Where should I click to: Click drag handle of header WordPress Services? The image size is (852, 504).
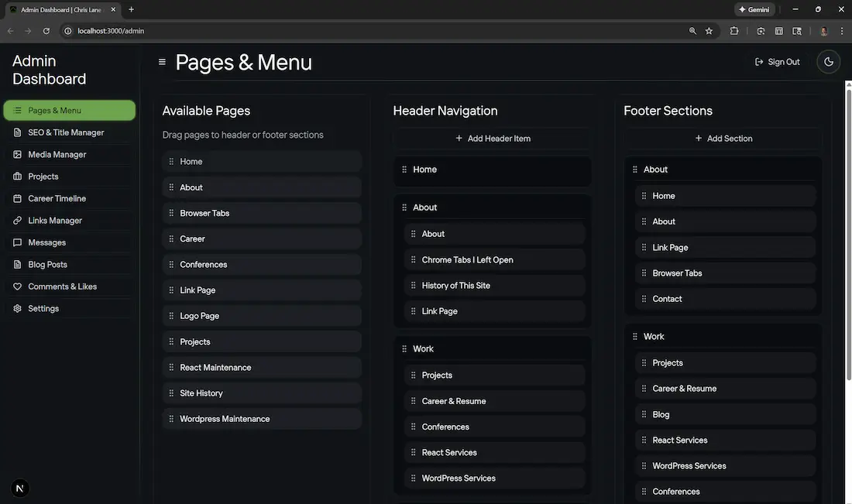(413, 478)
